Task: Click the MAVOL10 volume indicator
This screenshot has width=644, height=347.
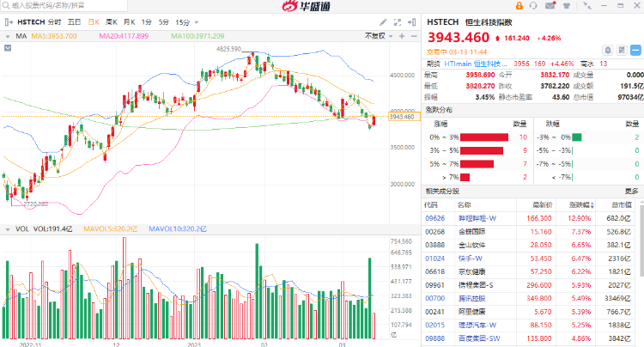Action: click(x=178, y=228)
